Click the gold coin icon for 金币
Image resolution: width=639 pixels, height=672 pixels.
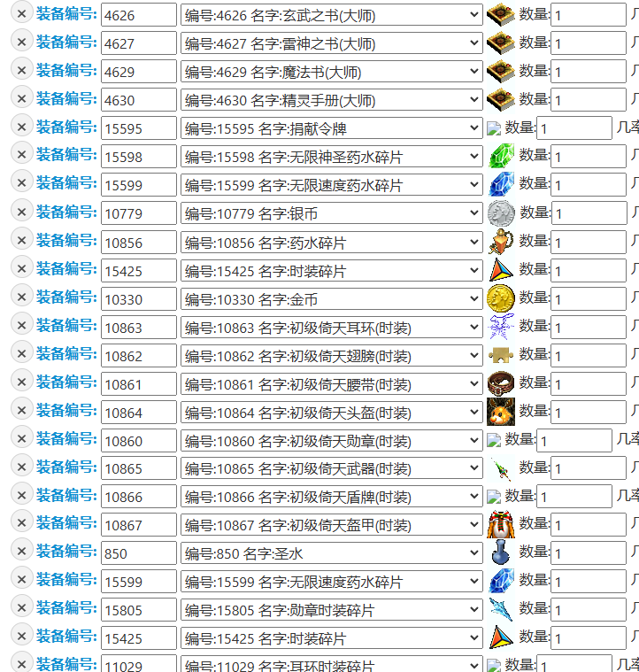tap(500, 297)
